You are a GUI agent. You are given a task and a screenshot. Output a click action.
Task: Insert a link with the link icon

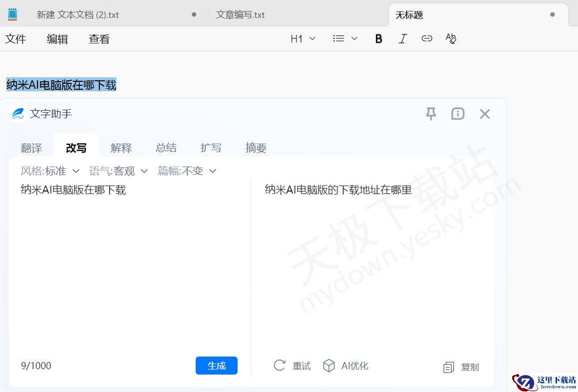click(427, 39)
